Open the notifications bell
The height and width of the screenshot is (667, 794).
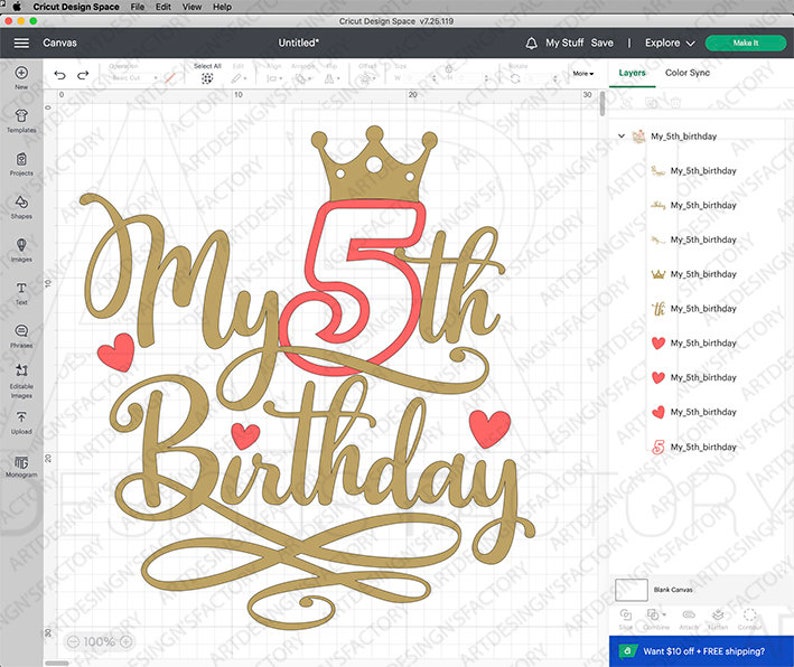tap(531, 43)
